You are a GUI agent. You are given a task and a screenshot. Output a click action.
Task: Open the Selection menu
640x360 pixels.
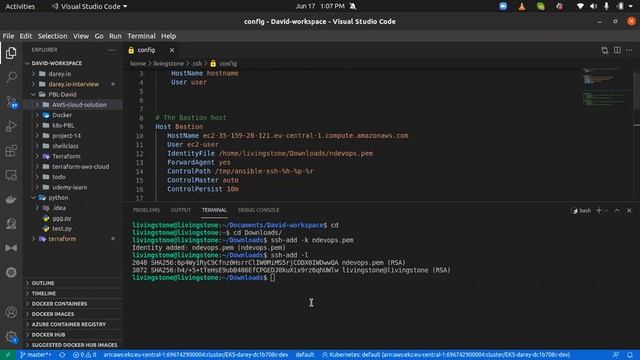click(52, 36)
